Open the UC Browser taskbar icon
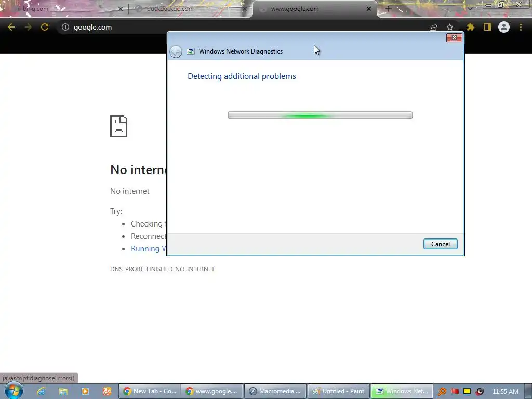The image size is (532, 399). pos(107,391)
